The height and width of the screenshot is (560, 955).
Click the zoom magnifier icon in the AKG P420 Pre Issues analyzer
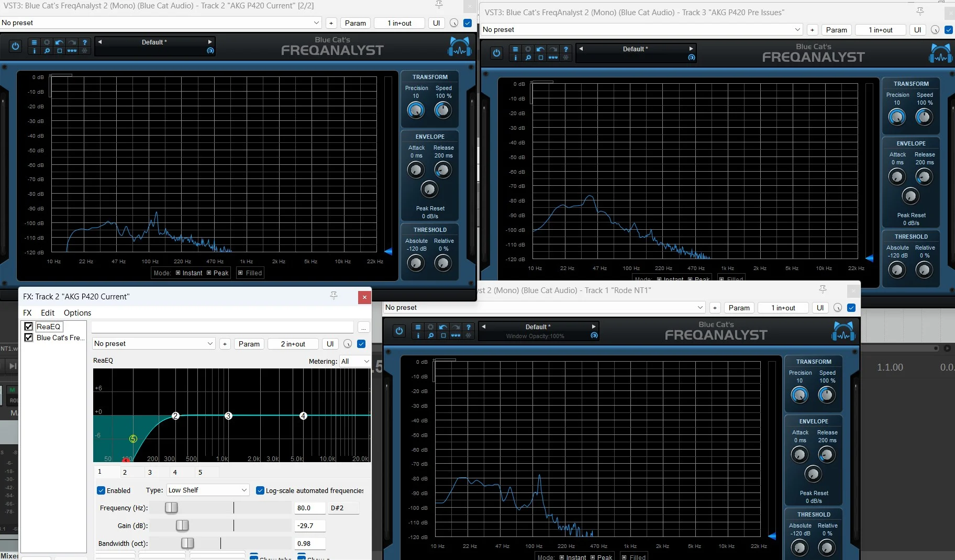pyautogui.click(x=528, y=58)
